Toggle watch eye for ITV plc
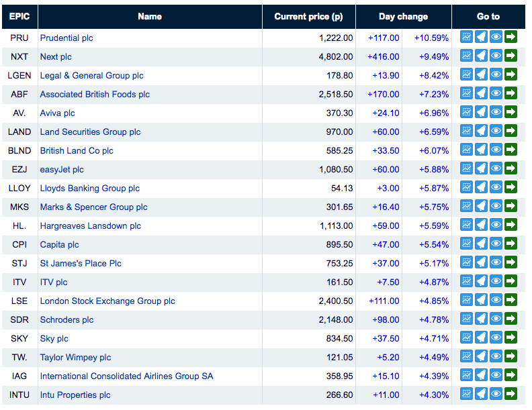 pyautogui.click(x=496, y=281)
